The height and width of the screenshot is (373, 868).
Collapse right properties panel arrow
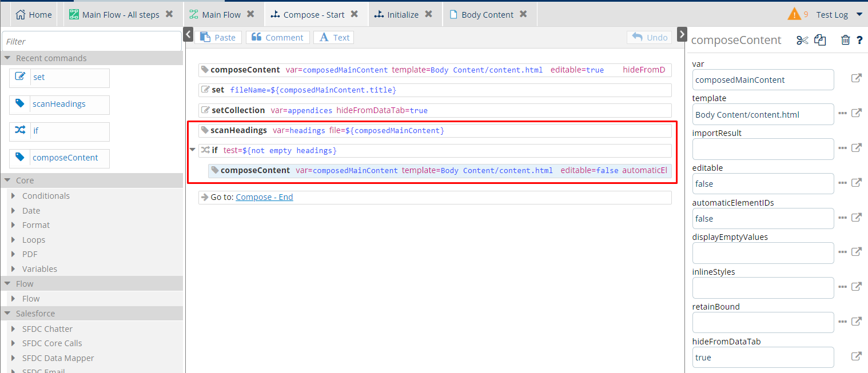pos(682,35)
